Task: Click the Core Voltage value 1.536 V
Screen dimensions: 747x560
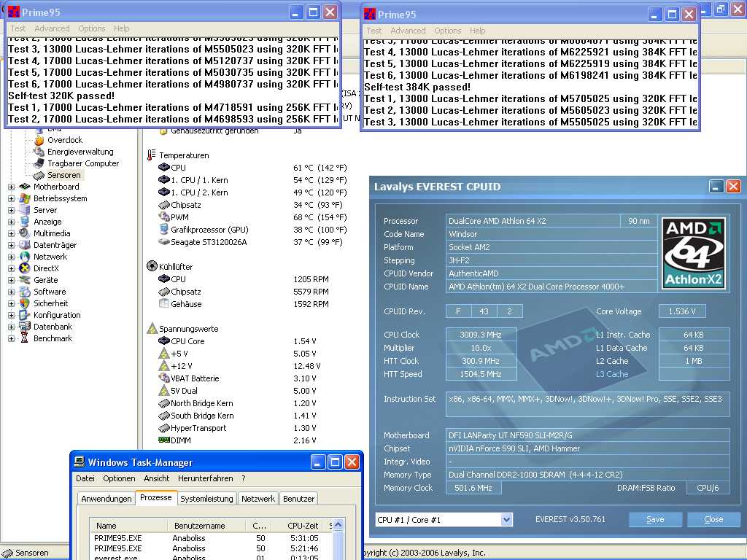Action: (682, 311)
